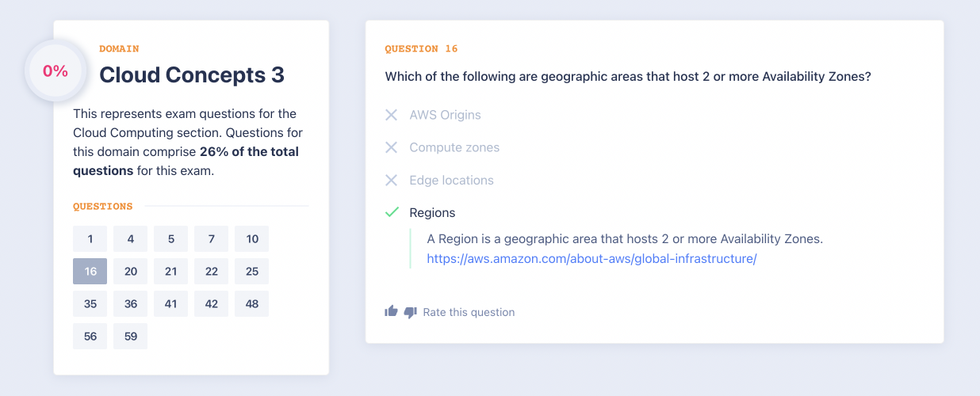
Task: Click the X icon beside Edge locations
Action: (391, 180)
